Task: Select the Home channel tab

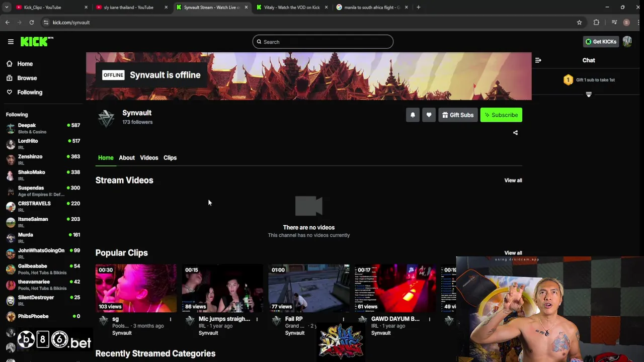Action: 106,158
